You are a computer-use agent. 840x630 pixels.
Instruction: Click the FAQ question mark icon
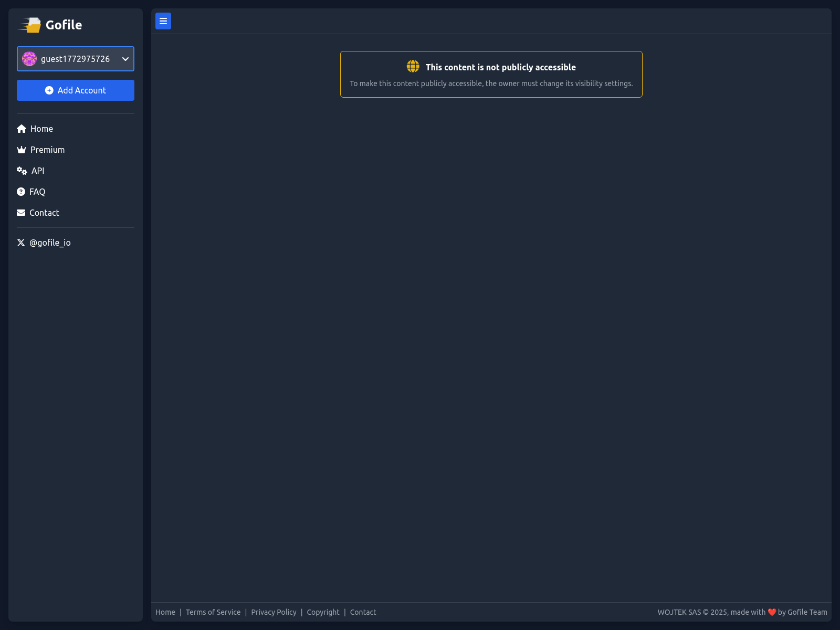click(x=21, y=192)
